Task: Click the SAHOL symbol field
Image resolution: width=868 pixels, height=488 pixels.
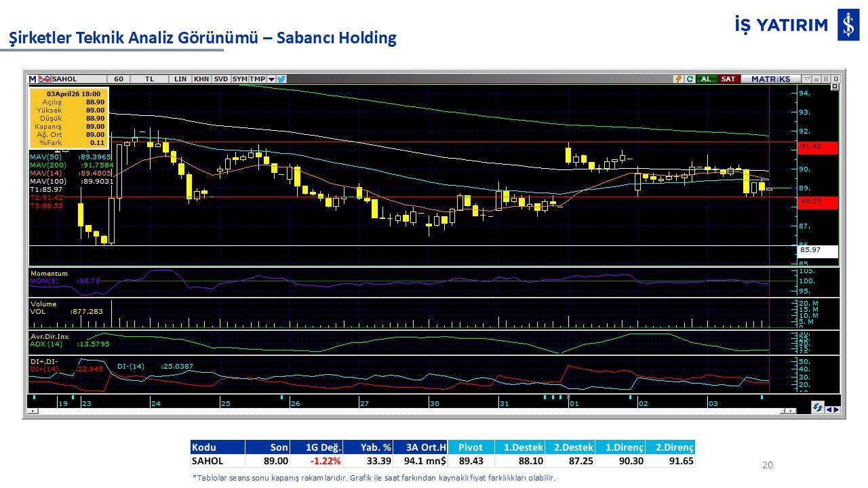Action: (75, 79)
